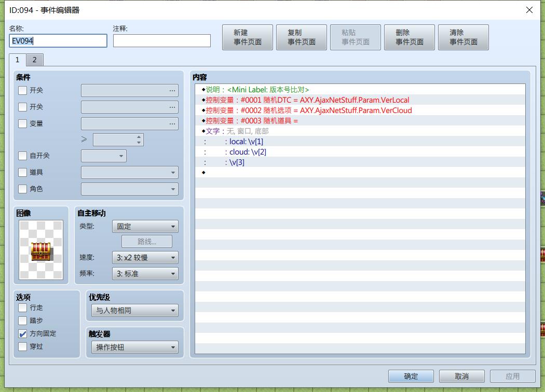Select the 文字：无, 窗口, 底部 line

(360, 131)
